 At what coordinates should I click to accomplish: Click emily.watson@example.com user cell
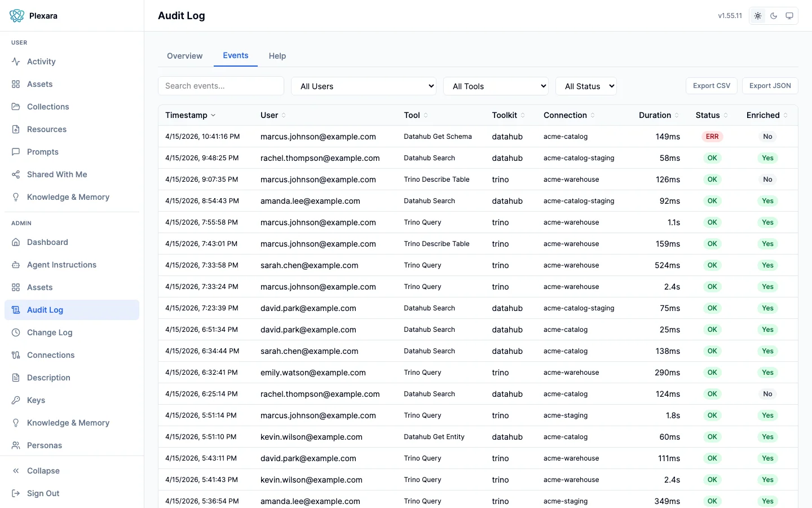tap(313, 373)
